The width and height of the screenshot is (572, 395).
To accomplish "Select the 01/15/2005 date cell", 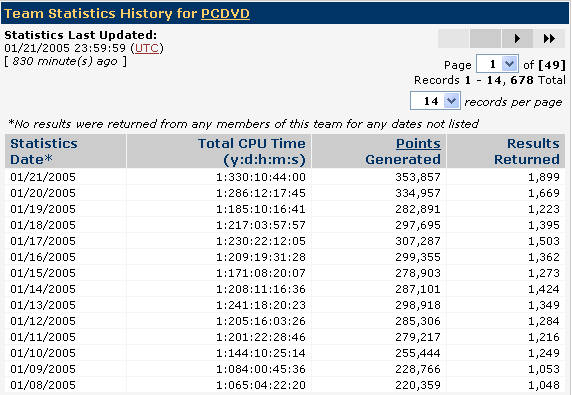I will click(43, 273).
